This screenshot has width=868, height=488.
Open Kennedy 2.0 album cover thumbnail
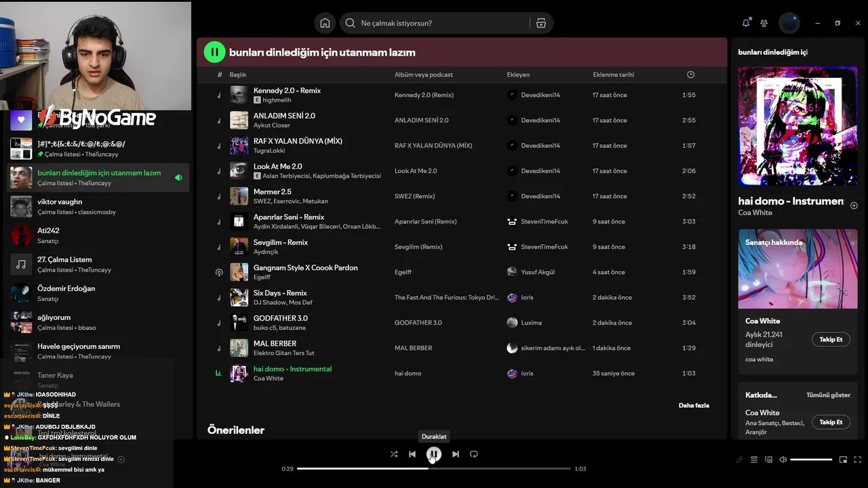tap(239, 95)
